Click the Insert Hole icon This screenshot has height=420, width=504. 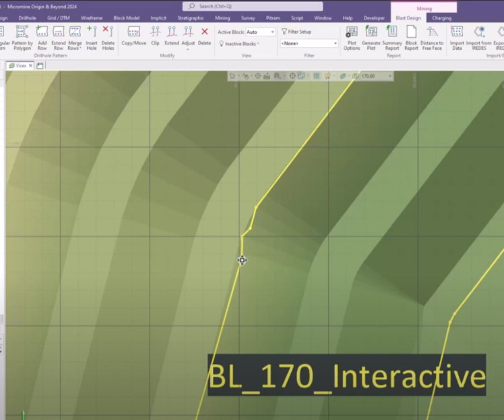pos(91,38)
